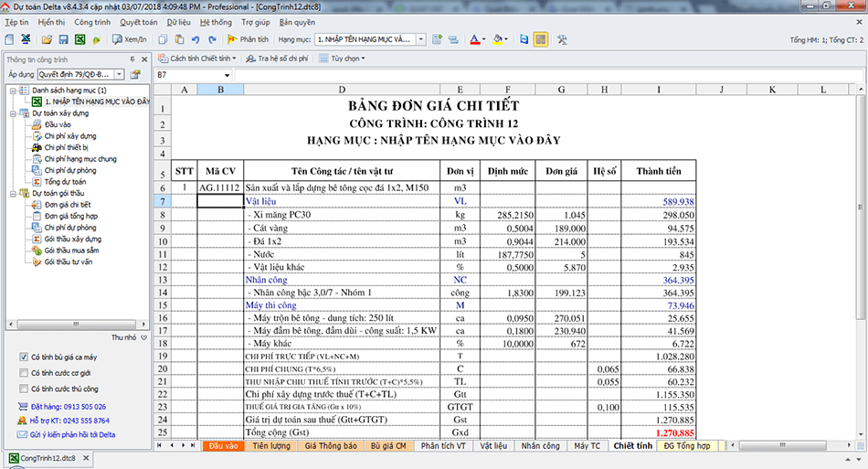This screenshot has height=469, width=868.
Task: Select Tổng dự toán in the tree
Action: (65, 182)
